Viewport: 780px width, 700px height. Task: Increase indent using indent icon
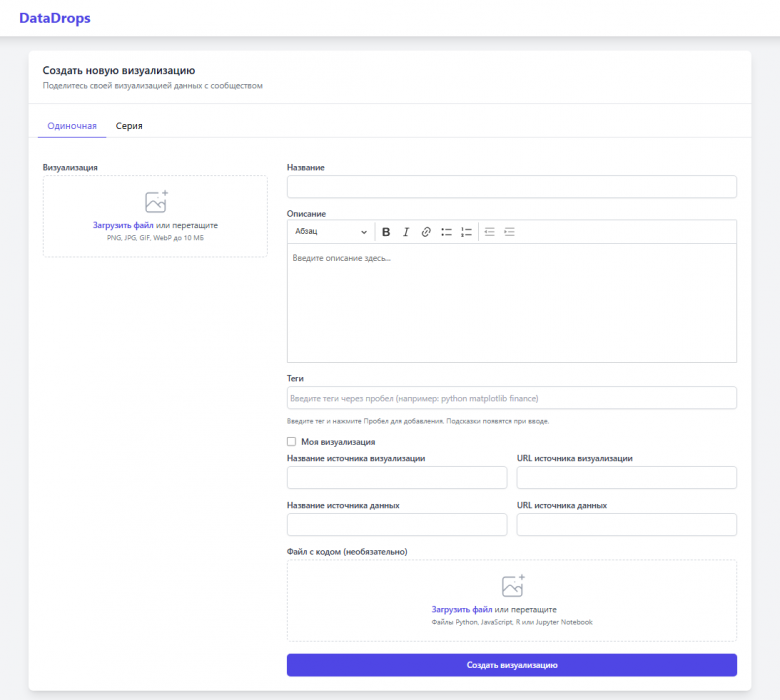click(x=509, y=232)
